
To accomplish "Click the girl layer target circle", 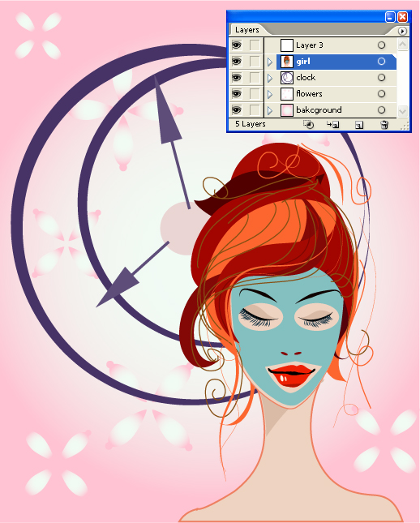I will click(381, 62).
